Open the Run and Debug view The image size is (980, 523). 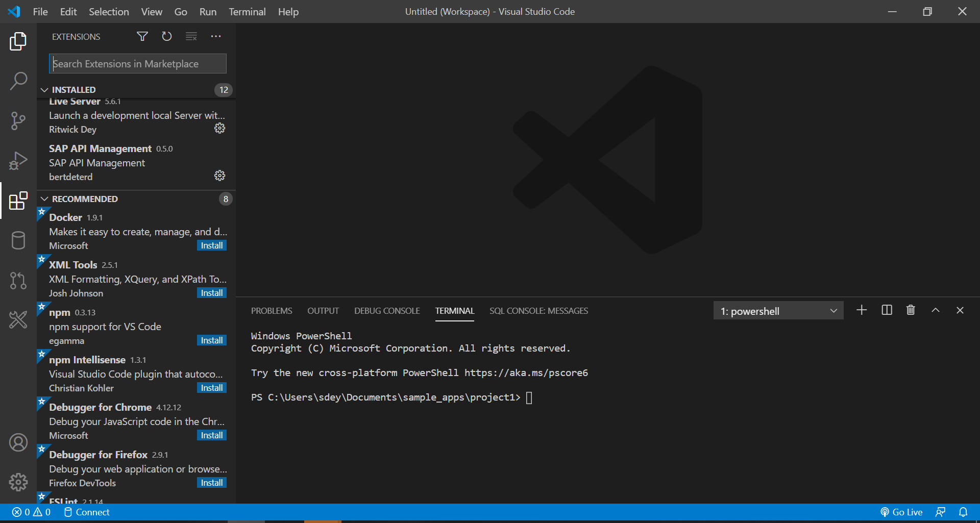coord(18,161)
